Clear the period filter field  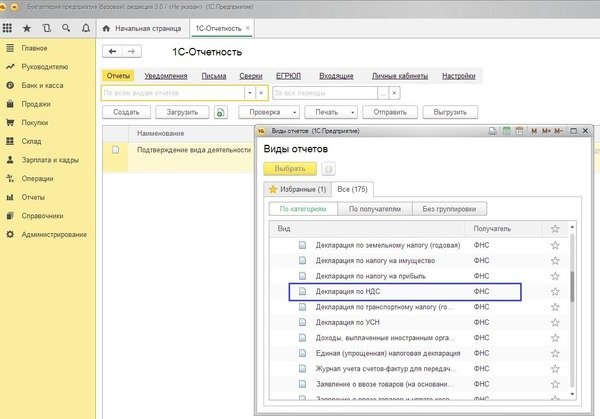pos(395,93)
